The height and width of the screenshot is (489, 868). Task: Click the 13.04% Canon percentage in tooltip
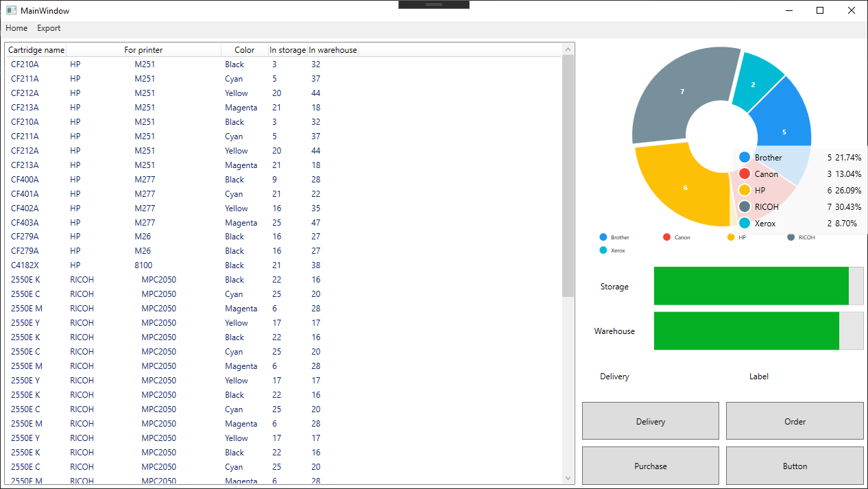pyautogui.click(x=848, y=174)
